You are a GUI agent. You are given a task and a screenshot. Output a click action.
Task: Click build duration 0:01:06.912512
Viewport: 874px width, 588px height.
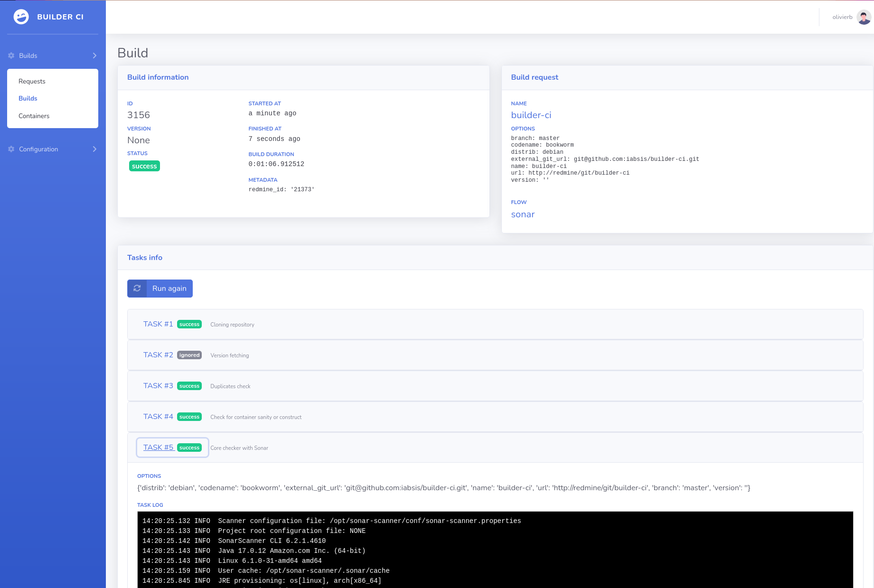pos(276,164)
